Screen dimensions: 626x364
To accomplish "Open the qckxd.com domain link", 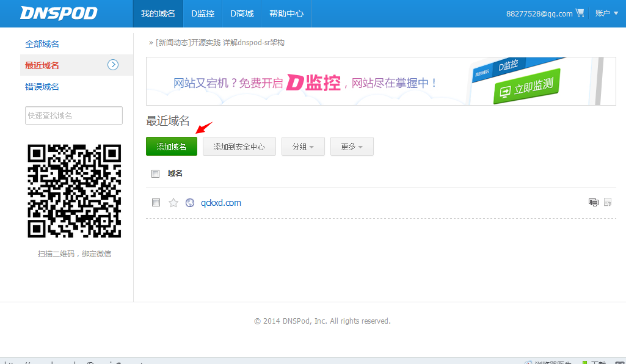I will (x=220, y=203).
